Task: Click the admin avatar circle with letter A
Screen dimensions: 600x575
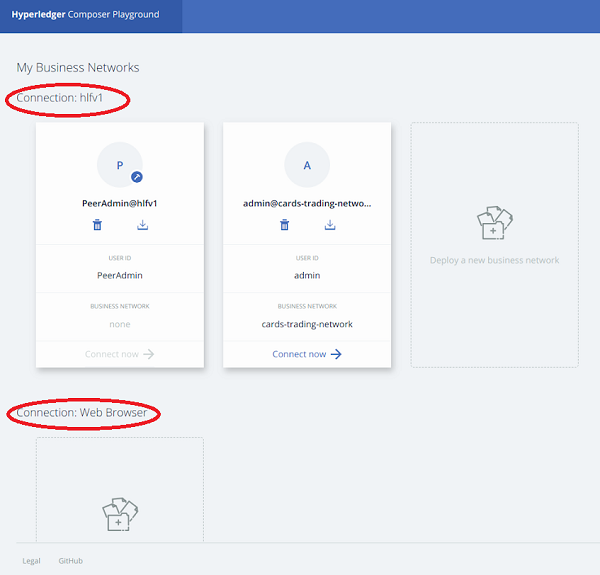Action: tap(307, 165)
